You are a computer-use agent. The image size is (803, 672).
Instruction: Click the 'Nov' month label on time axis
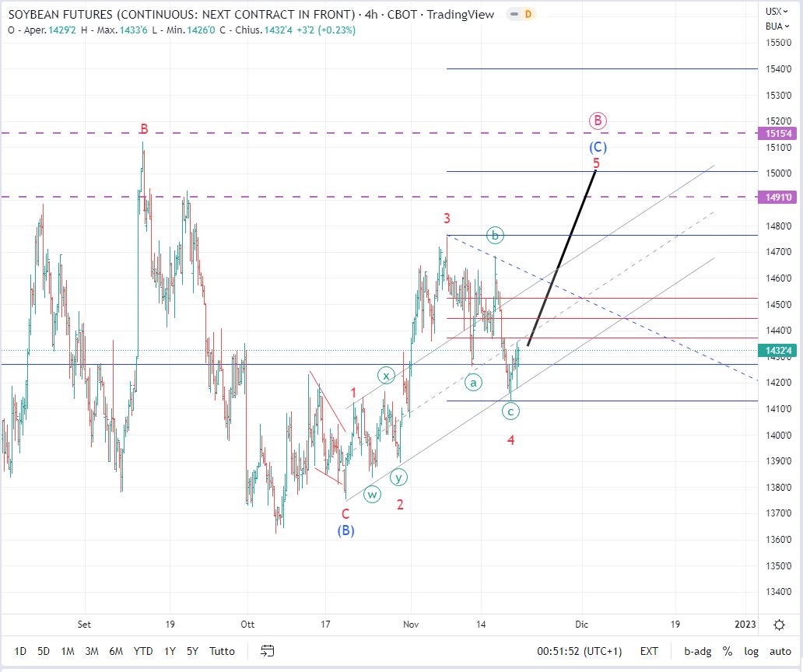pyautogui.click(x=412, y=625)
